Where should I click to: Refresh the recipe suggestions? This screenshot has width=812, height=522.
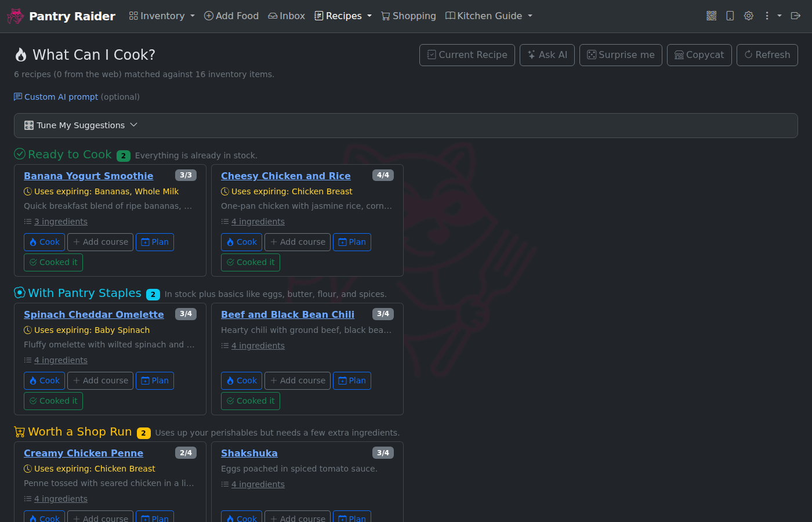point(767,55)
